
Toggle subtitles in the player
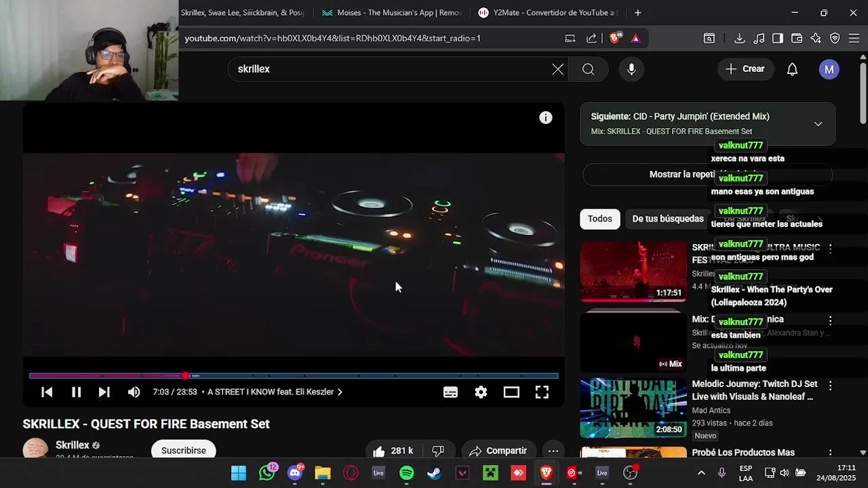pyautogui.click(x=450, y=392)
